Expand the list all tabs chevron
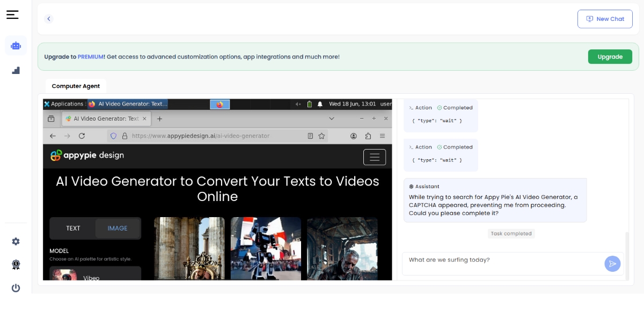Image resolution: width=644 pixels, height=327 pixels. click(332, 118)
